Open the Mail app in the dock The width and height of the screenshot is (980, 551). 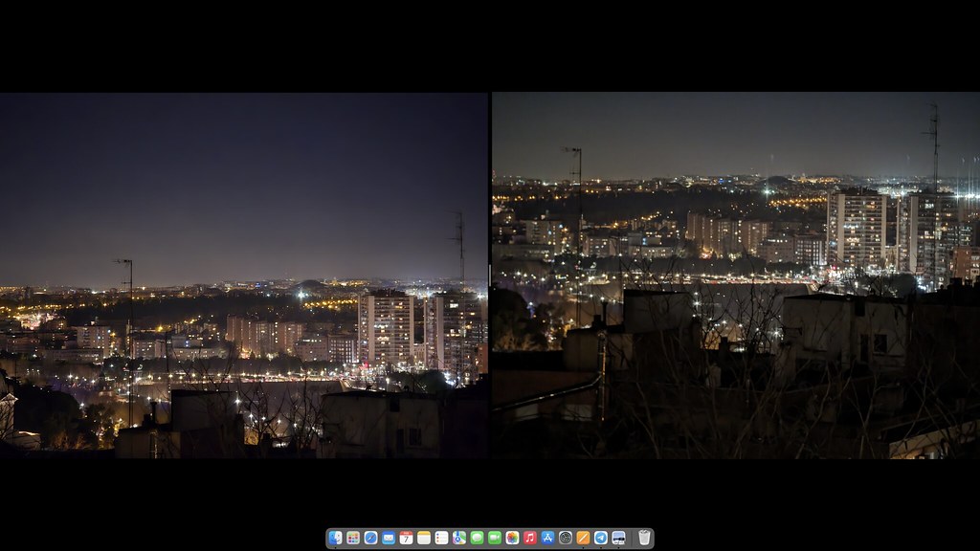coord(389,538)
